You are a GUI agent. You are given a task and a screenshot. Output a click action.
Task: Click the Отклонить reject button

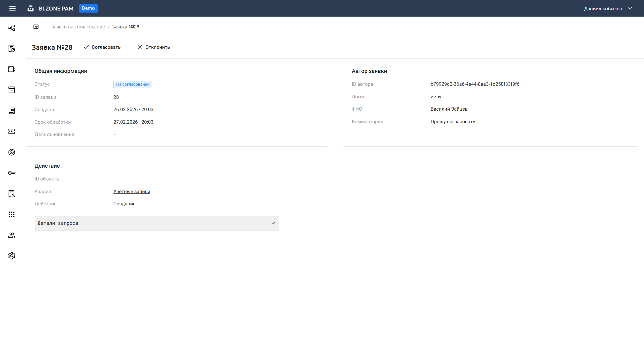pos(154,47)
